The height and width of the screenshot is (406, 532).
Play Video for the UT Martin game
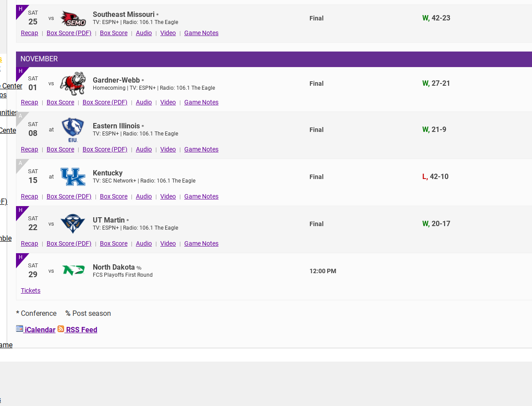point(168,243)
